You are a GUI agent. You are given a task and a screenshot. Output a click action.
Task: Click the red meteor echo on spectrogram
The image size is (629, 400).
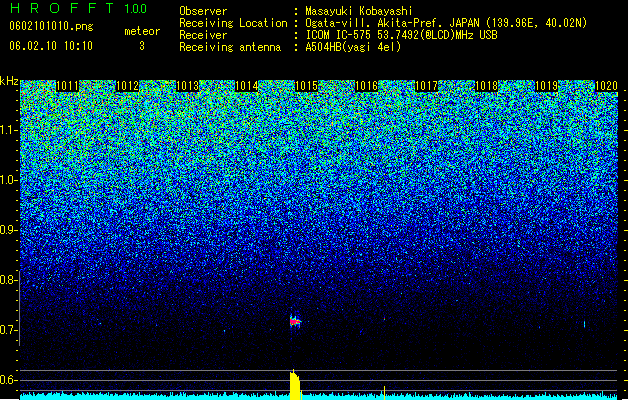pos(295,321)
